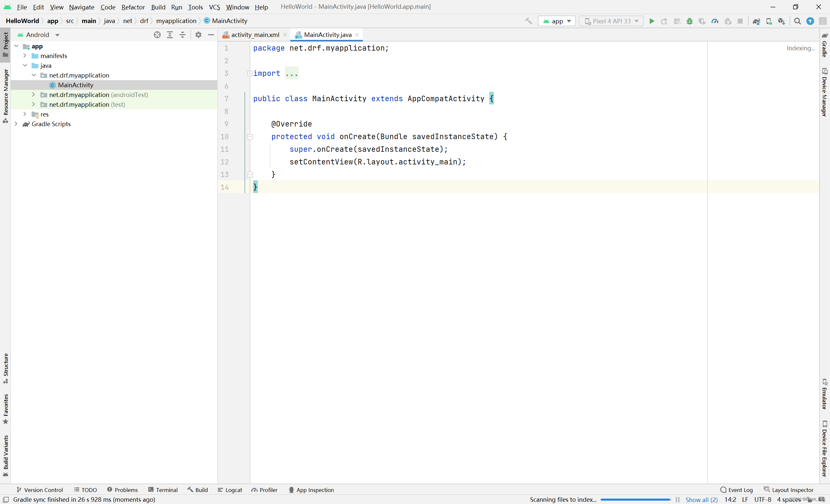Click the Show all (2) link
The image size is (830, 504).
(x=701, y=499)
